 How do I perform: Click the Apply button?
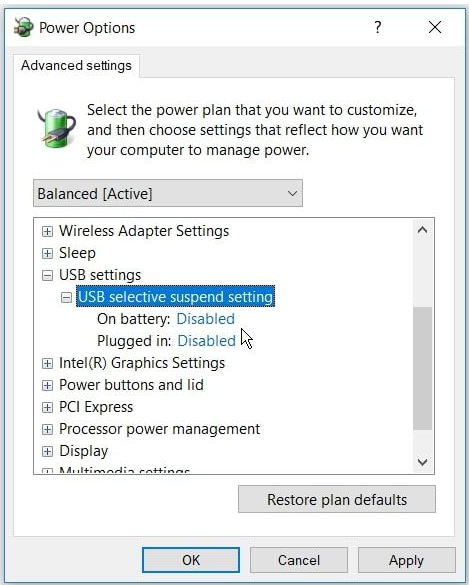coord(407,560)
